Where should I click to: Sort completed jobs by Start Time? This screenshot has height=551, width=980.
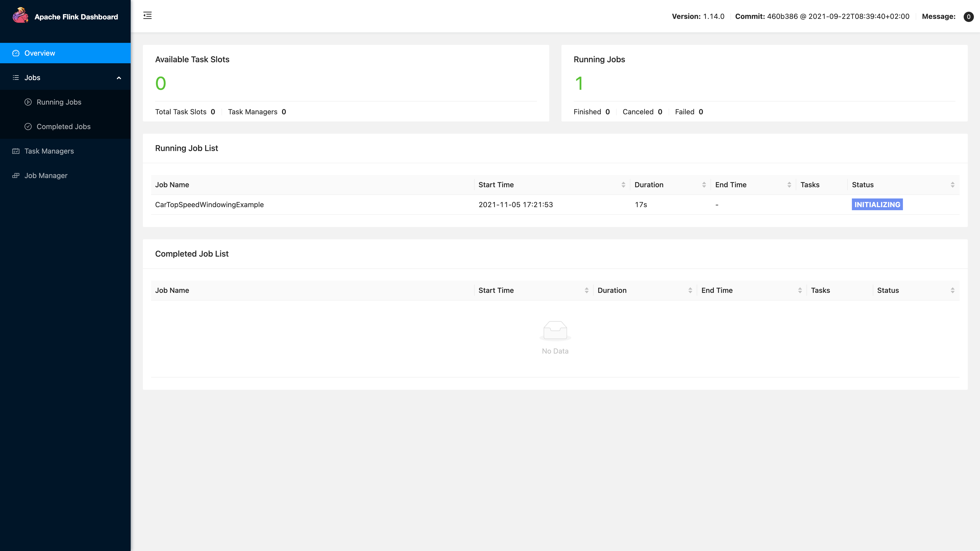coord(586,291)
